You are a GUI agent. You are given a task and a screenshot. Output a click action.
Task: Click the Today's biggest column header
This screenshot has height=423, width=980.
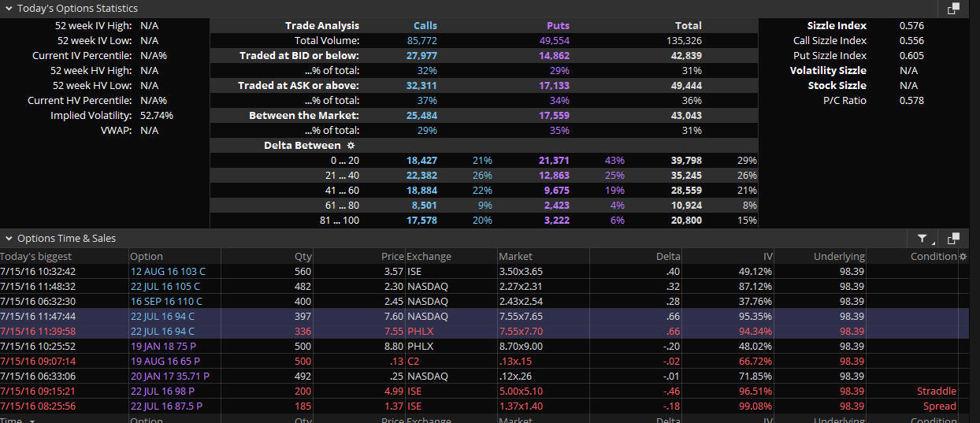pyautogui.click(x=36, y=256)
